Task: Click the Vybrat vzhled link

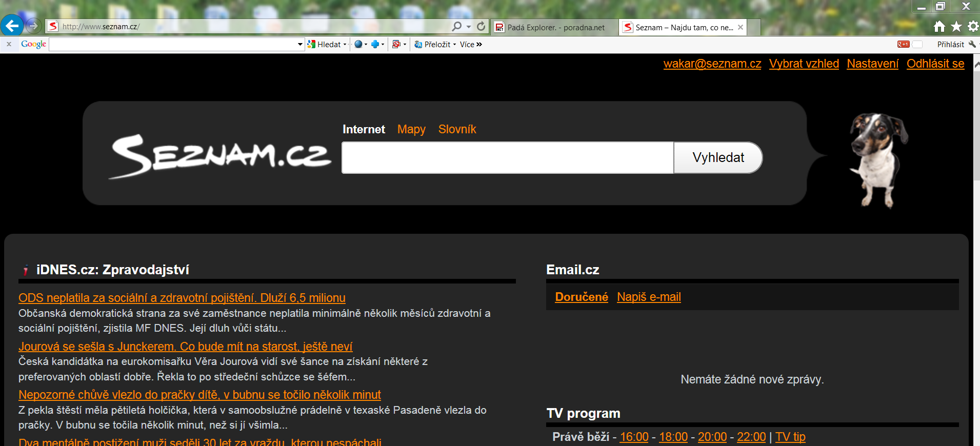Action: coord(804,64)
